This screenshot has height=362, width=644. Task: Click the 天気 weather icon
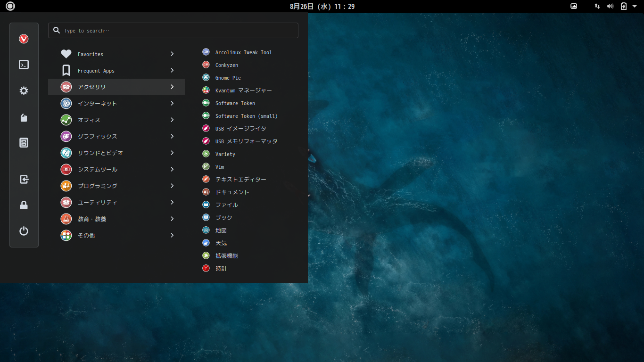[206, 243]
